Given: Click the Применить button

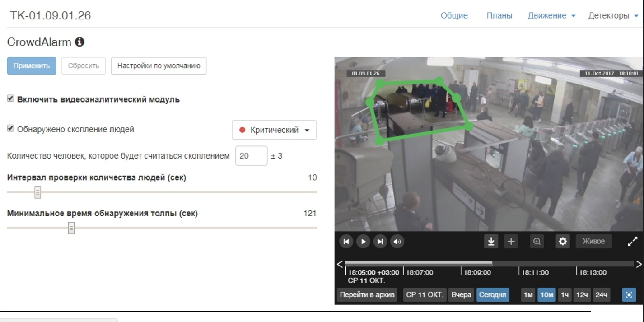Looking at the screenshot, I should tap(32, 65).
